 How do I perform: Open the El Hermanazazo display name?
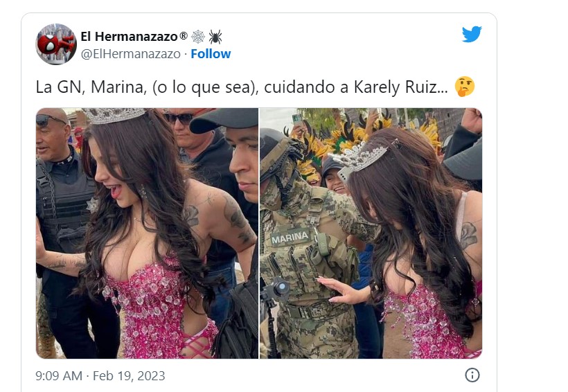click(x=129, y=37)
